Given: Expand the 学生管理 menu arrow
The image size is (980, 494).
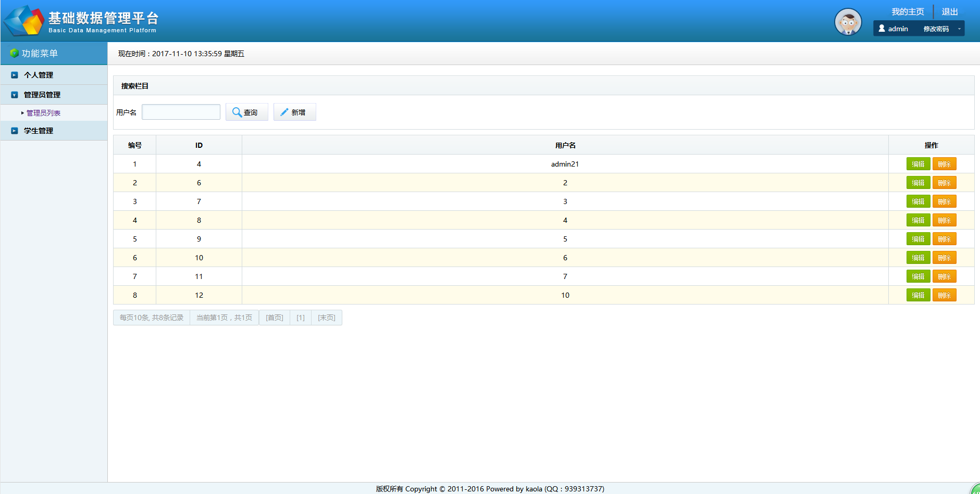Looking at the screenshot, I should 15,131.
